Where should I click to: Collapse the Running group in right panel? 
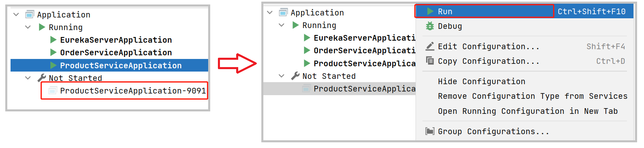coord(281,25)
